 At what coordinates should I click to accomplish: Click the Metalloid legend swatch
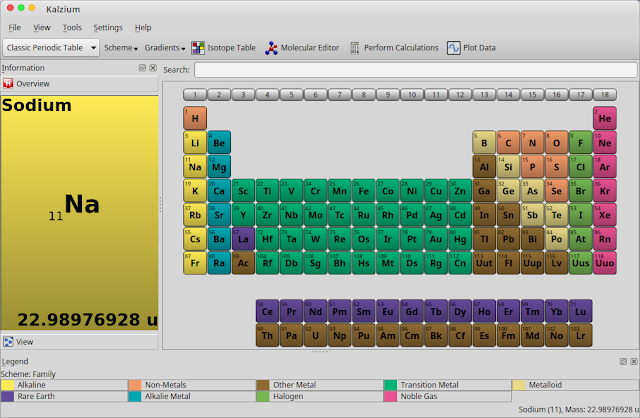pyautogui.click(x=518, y=385)
